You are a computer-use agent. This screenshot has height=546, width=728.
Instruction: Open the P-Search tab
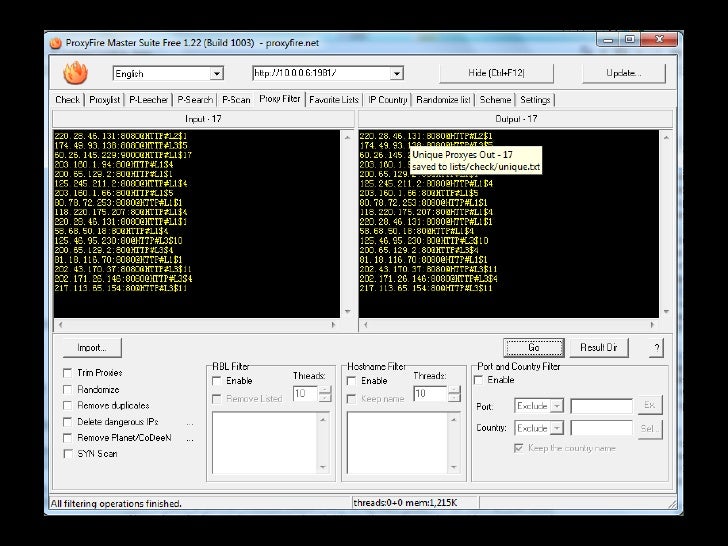(195, 99)
